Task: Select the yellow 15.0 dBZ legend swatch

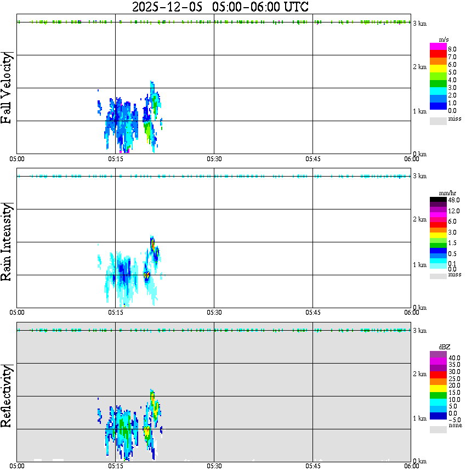Action: 438,389
